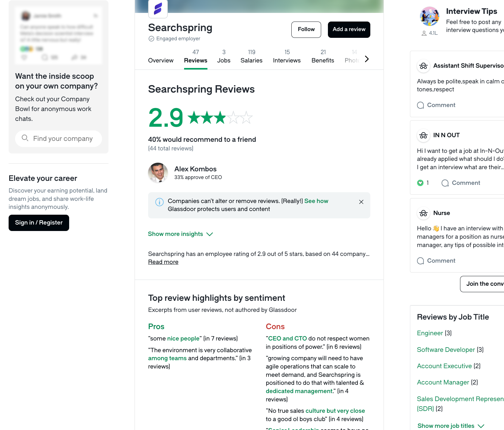Click the Interview Tips bowl avatar
This screenshot has height=430, width=504.
click(x=429, y=16)
